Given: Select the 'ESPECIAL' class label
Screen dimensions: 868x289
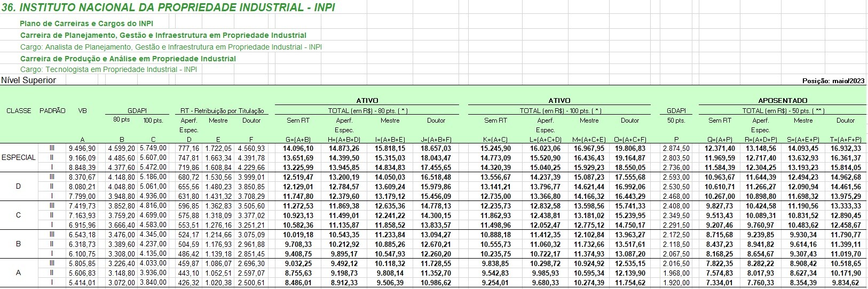Looking at the screenshot, I should [x=19, y=158].
